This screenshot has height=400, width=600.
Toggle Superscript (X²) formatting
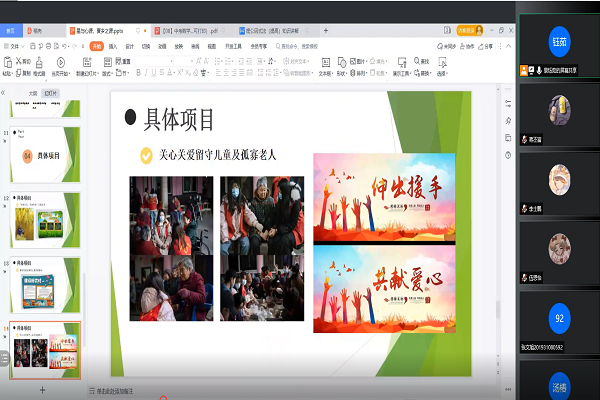tap(179, 72)
